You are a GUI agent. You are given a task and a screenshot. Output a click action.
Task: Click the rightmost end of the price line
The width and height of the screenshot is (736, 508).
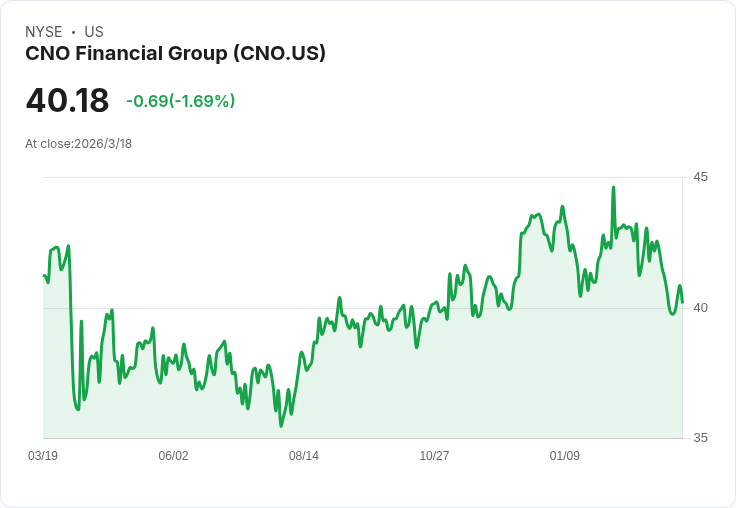[x=682, y=302]
